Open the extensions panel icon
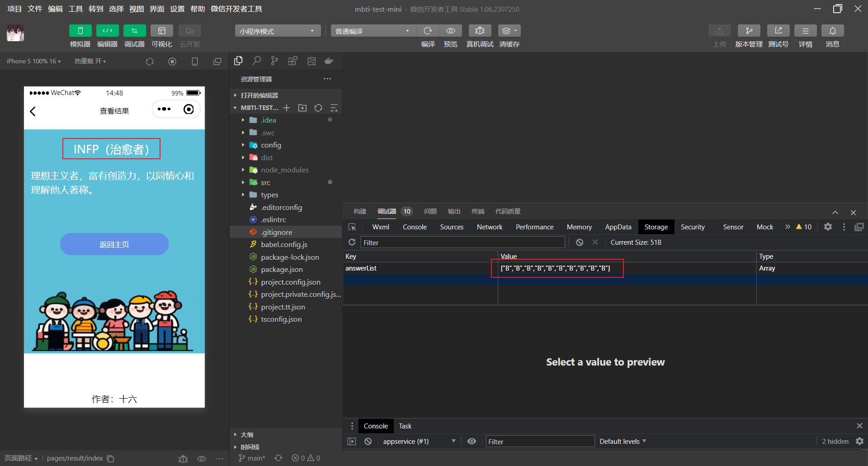The image size is (868, 466). (292, 61)
